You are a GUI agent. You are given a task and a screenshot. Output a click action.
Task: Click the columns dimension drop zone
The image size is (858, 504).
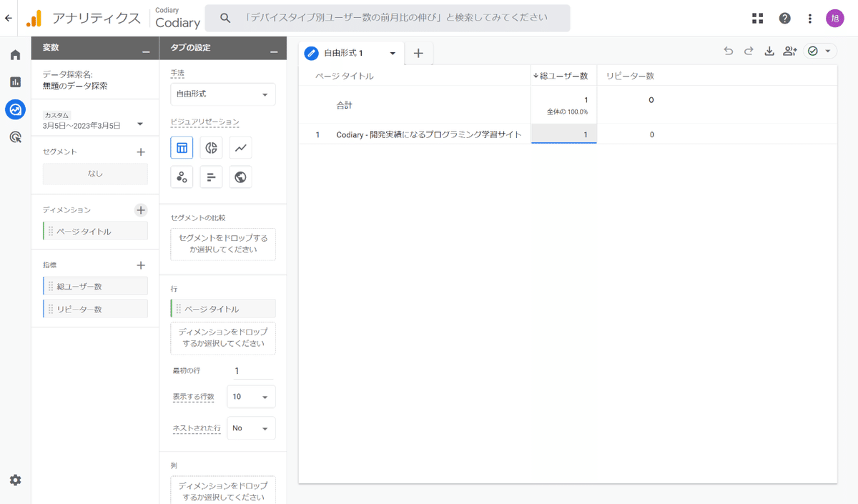coord(222,491)
